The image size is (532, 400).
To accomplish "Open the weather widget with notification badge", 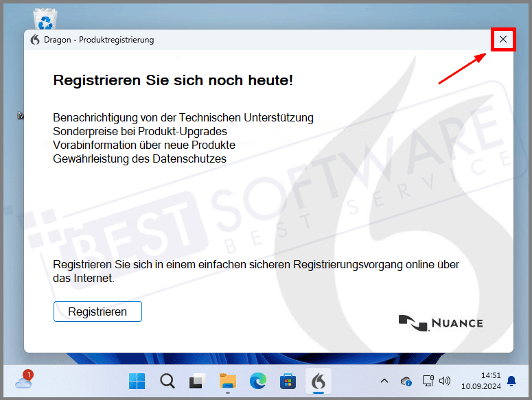I will 25,379.
